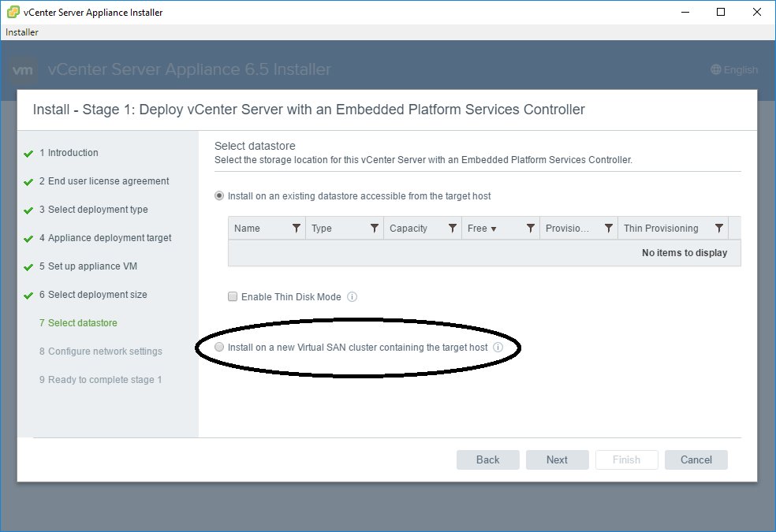Image resolution: width=776 pixels, height=532 pixels.
Task: Filter the Capacity column
Action: click(453, 228)
